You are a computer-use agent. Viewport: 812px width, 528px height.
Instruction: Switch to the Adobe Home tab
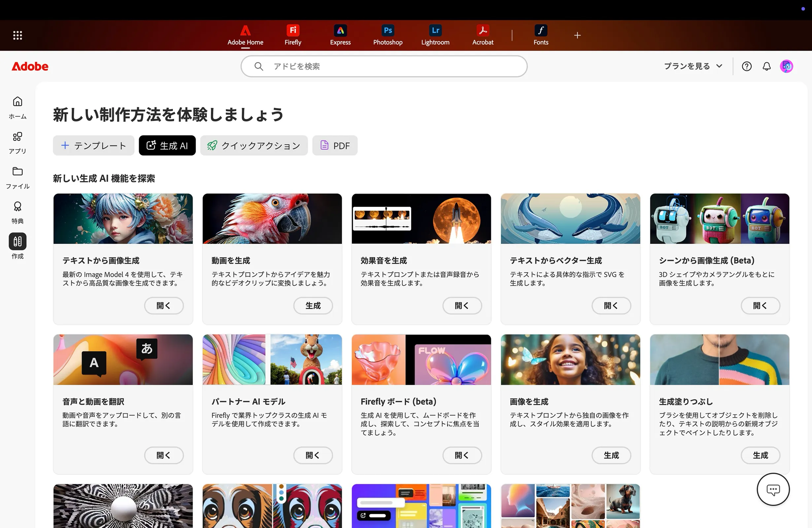pos(245,35)
